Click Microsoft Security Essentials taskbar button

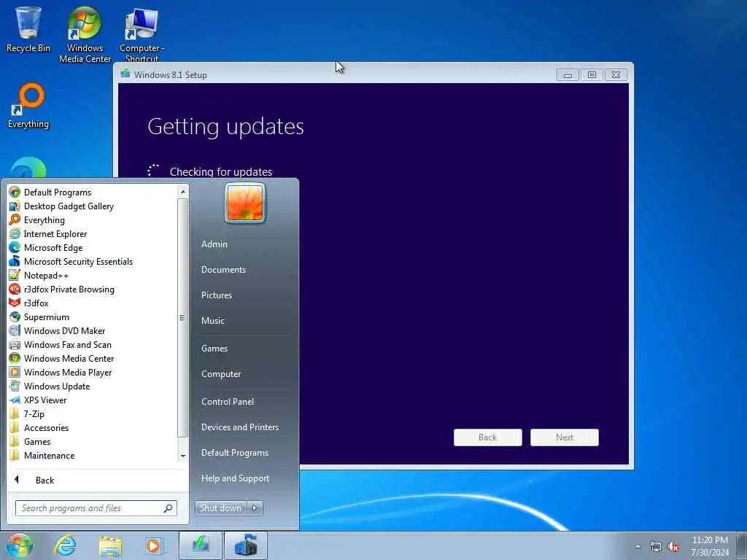[x=245, y=545]
